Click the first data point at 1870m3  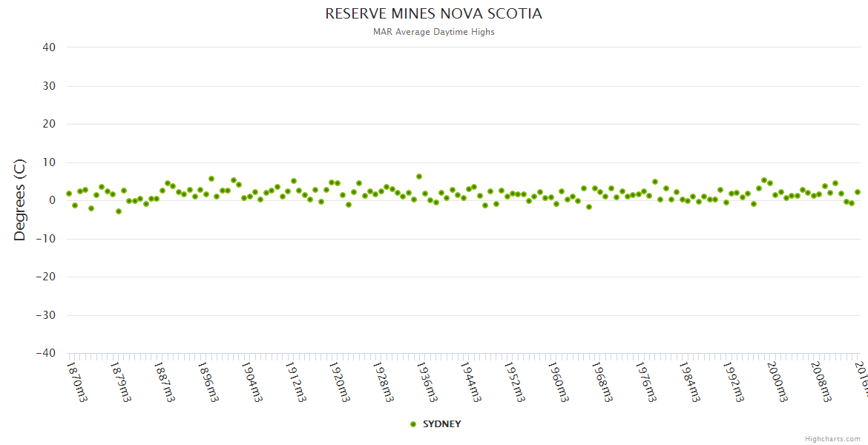pos(69,194)
